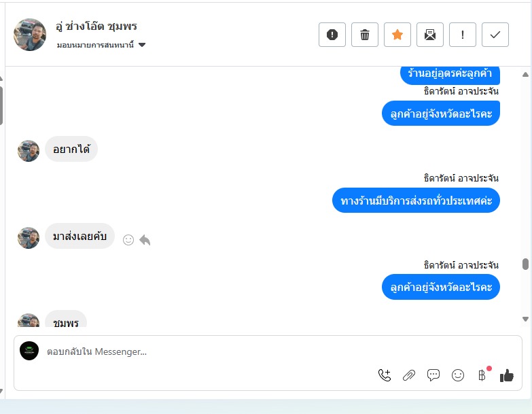
Task: Start a call with phone plus icon
Action: [x=385, y=375]
